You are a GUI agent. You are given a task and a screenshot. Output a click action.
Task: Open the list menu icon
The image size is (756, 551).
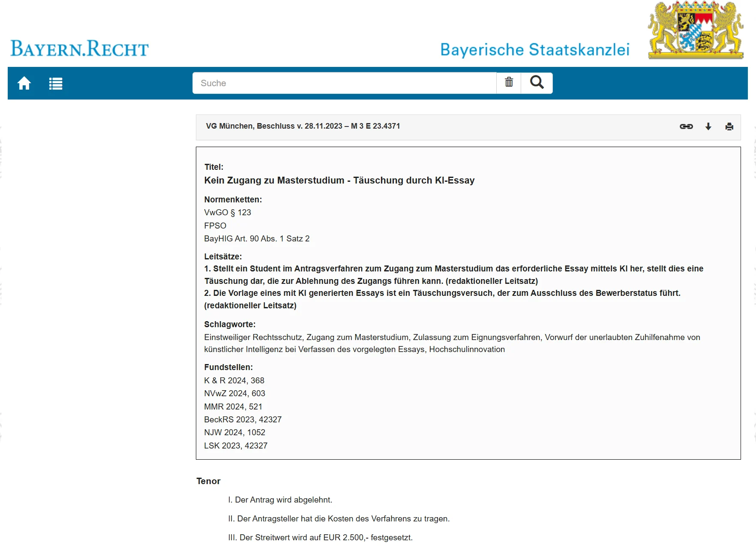(56, 83)
